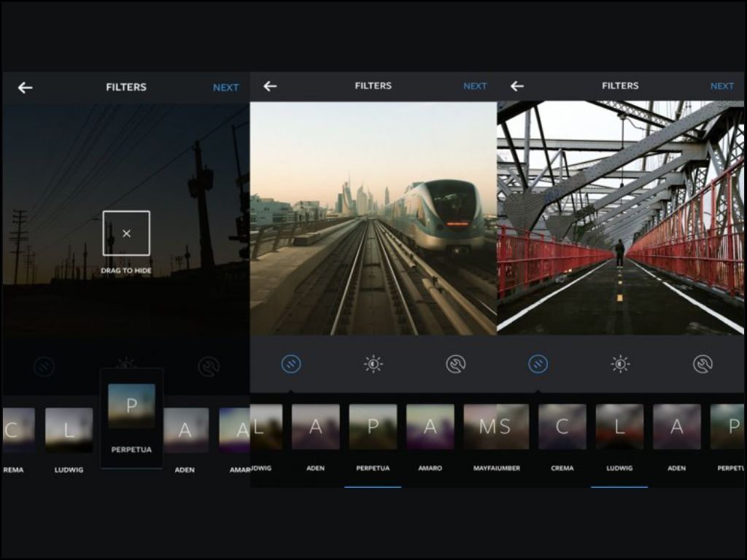The width and height of the screenshot is (747, 560).
Task: Choose Perpetua filter in middle screen
Action: [373, 427]
